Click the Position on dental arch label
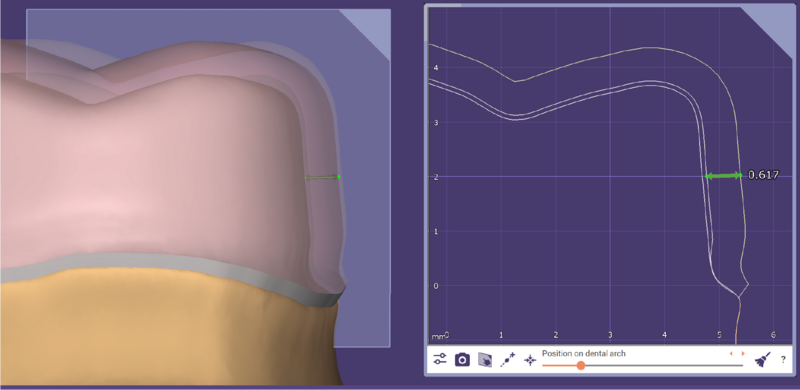Viewport: 800px width, 390px height. point(584,353)
